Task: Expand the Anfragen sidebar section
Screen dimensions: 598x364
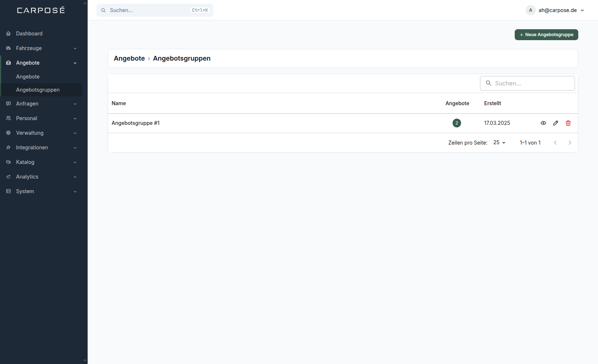Action: (x=42, y=104)
